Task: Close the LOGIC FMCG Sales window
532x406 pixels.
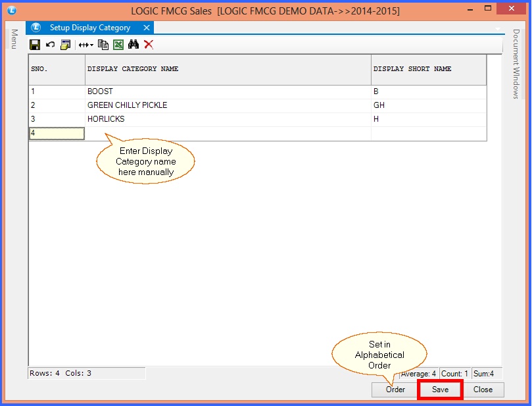Action: click(512, 9)
